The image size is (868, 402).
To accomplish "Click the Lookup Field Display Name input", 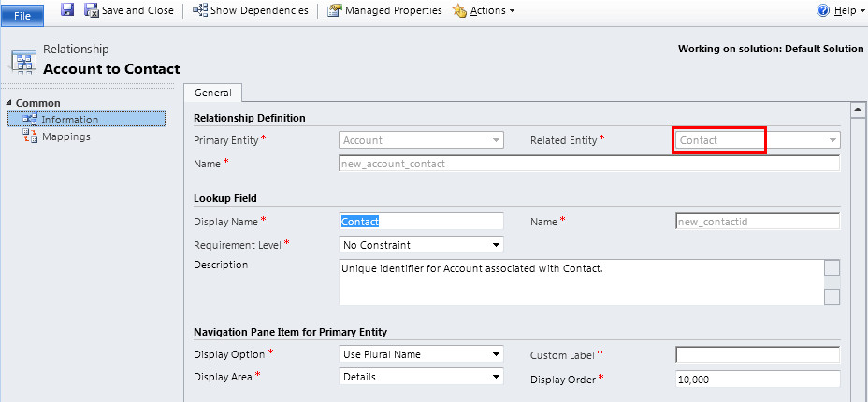I will click(x=421, y=222).
